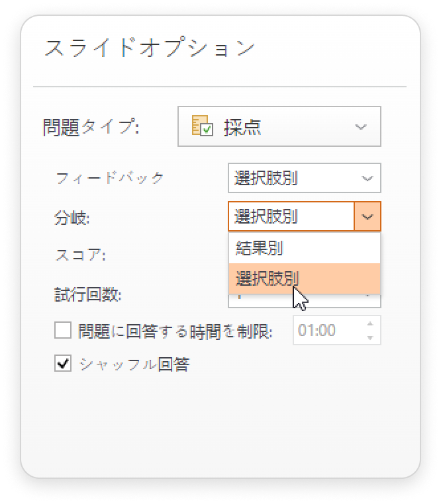This screenshot has height=504, width=441.
Task: Click the graded quiz icon beside 採点
Action: 202,126
